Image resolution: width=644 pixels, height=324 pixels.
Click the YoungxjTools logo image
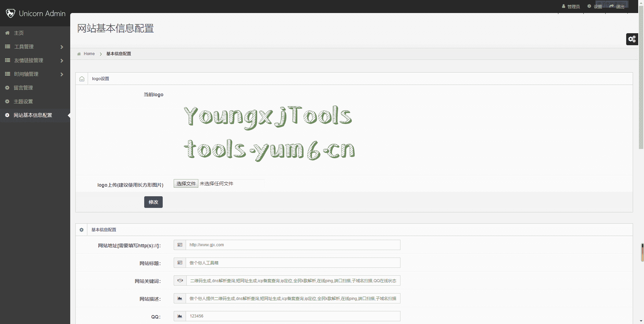pyautogui.click(x=269, y=133)
